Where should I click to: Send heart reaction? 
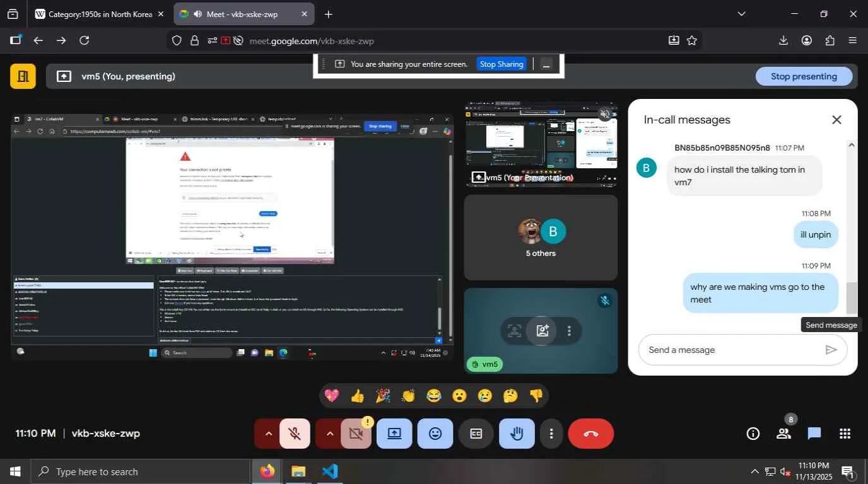point(332,396)
